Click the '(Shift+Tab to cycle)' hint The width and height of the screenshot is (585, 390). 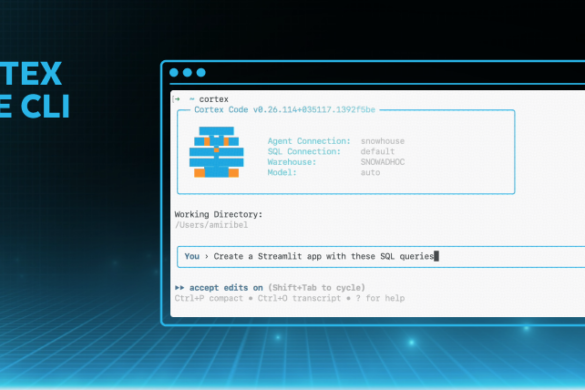click(x=316, y=288)
